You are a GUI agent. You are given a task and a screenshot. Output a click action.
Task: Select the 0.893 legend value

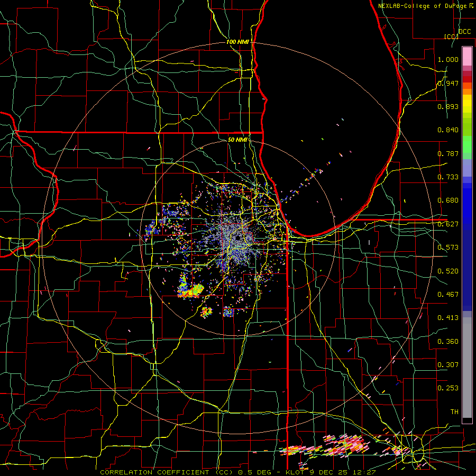pos(448,106)
